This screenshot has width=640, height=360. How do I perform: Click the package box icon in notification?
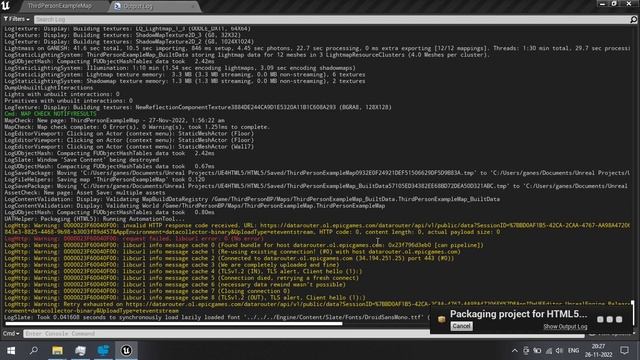(441, 319)
